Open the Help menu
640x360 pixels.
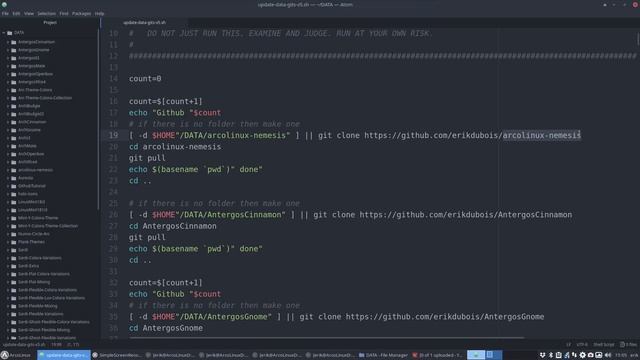click(99, 13)
